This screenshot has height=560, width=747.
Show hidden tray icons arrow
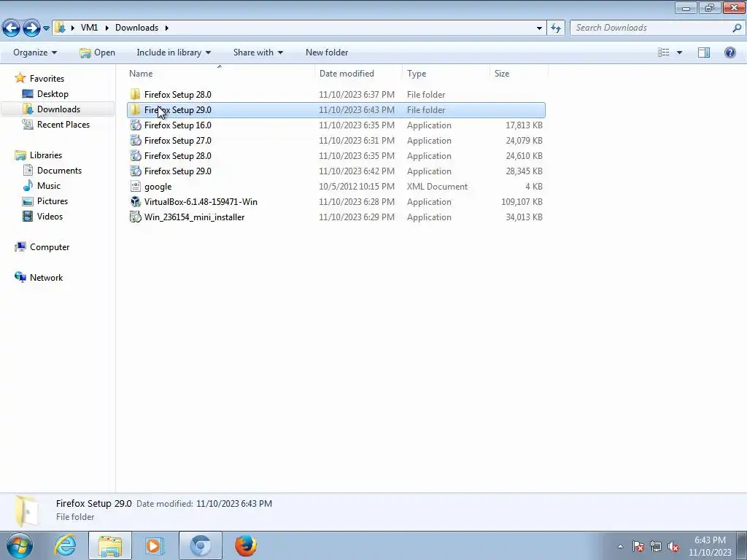click(x=620, y=546)
